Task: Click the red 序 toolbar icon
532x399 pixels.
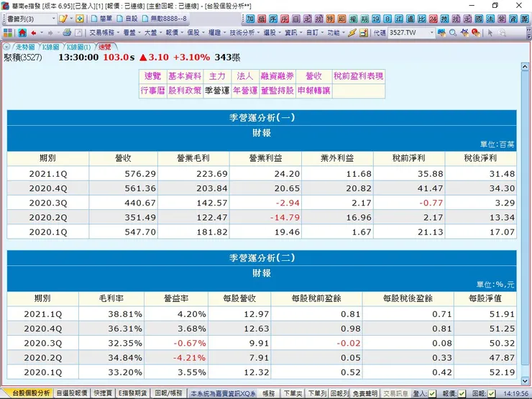Action: [285, 19]
